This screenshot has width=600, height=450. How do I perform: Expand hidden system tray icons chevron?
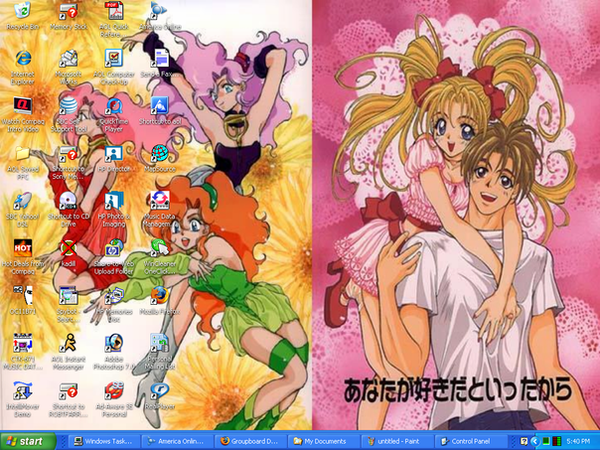[x=534, y=442]
